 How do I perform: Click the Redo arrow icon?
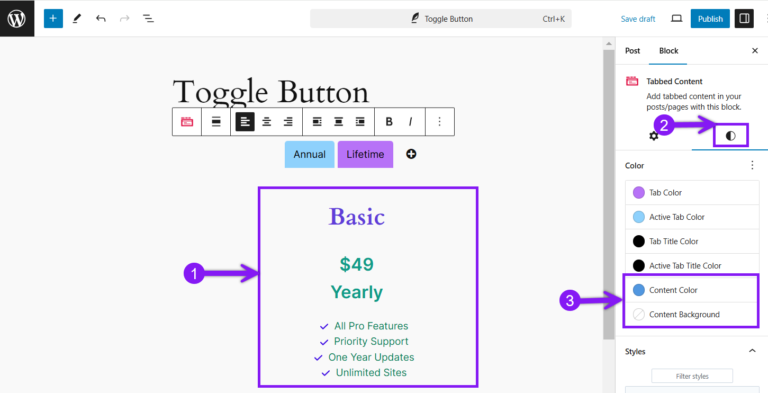coord(124,19)
